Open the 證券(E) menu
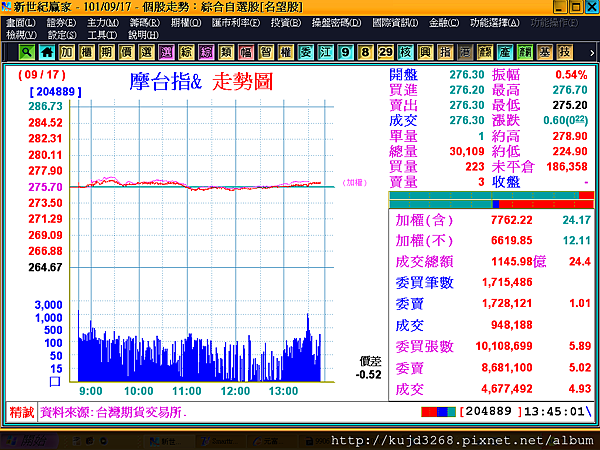This screenshot has height=450, width=600. [61, 23]
